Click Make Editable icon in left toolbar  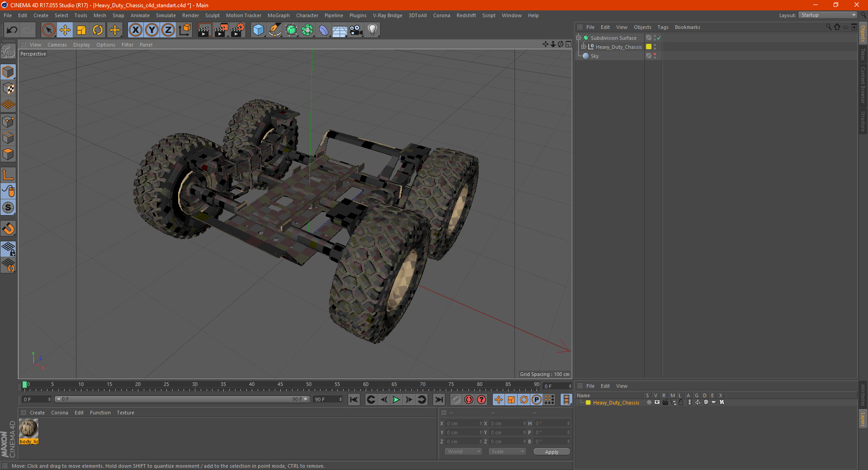coord(8,52)
